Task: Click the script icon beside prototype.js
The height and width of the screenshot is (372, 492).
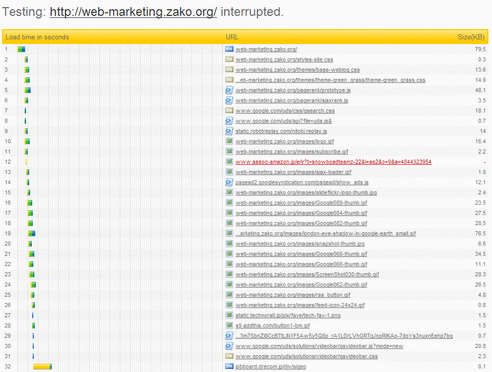Action: pos(229,90)
